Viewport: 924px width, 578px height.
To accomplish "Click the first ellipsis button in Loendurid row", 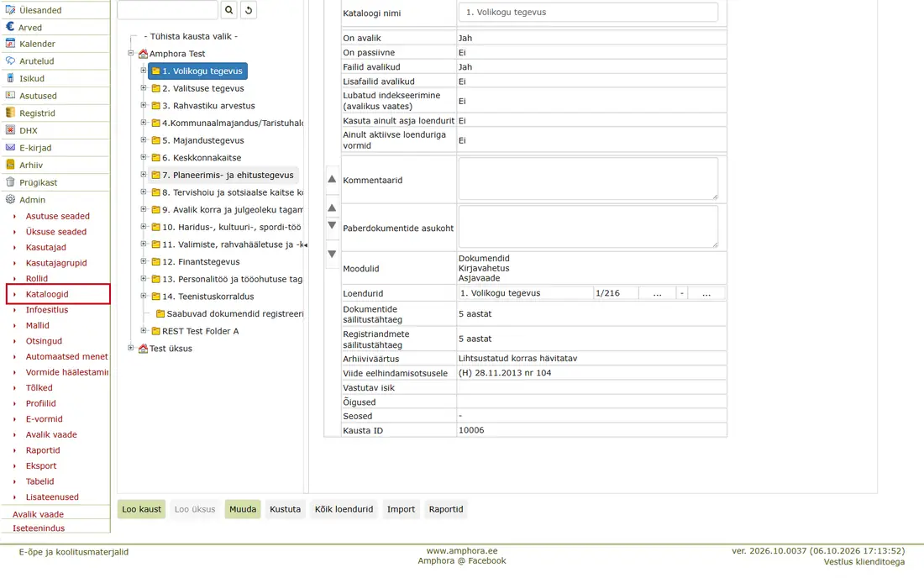I will pos(657,293).
